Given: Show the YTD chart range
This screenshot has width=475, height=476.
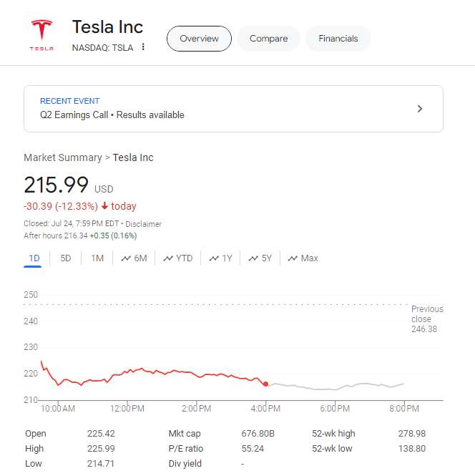Looking at the screenshot, I should pos(178,258).
